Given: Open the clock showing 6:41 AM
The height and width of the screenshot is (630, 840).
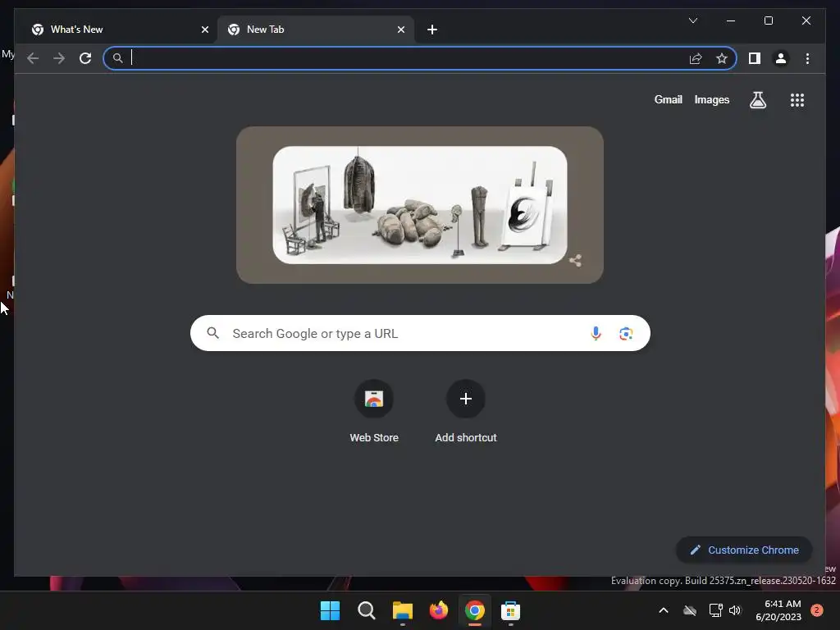Looking at the screenshot, I should pyautogui.click(x=778, y=610).
